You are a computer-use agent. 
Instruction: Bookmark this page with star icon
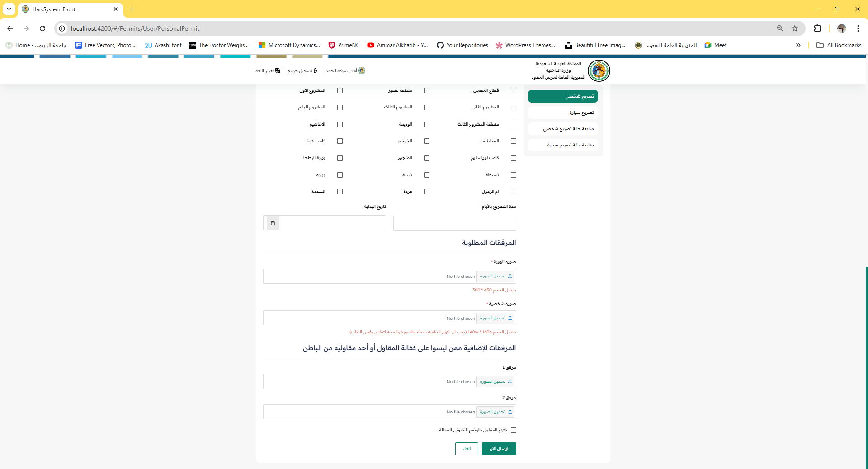(795, 28)
